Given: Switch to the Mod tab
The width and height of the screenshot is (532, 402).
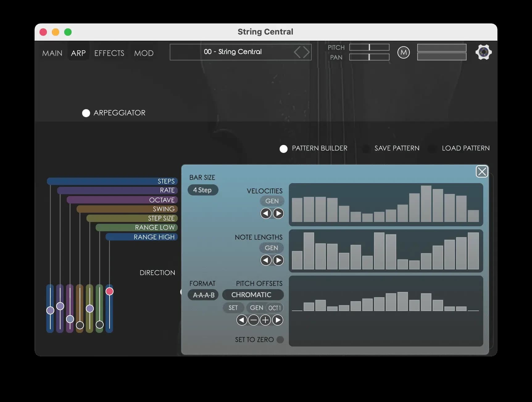Looking at the screenshot, I should [x=143, y=53].
